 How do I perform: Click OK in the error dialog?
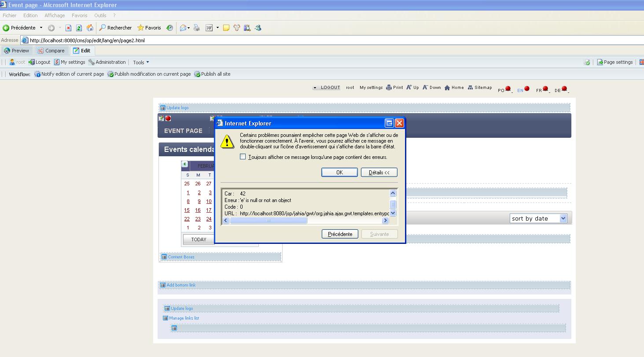coord(339,173)
